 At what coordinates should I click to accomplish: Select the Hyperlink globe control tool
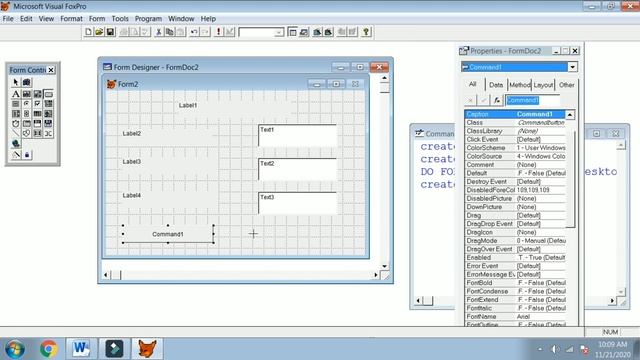pyautogui.click(x=16, y=143)
